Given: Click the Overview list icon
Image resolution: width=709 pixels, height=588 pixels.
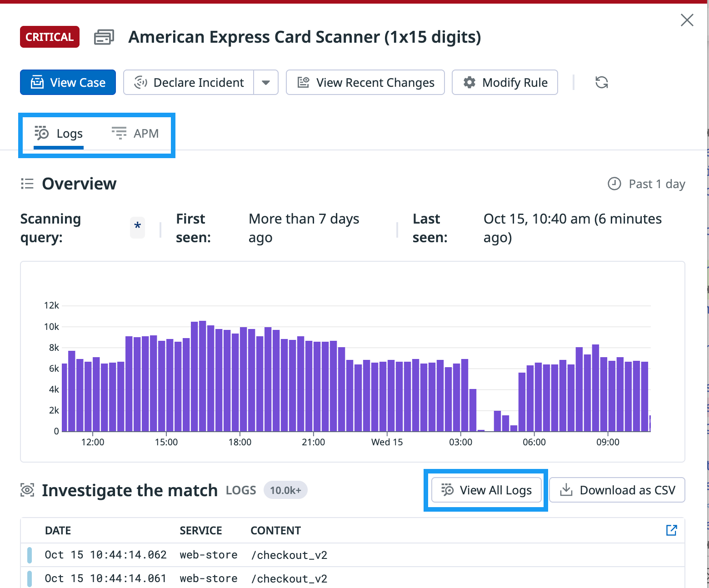Looking at the screenshot, I should [x=27, y=184].
